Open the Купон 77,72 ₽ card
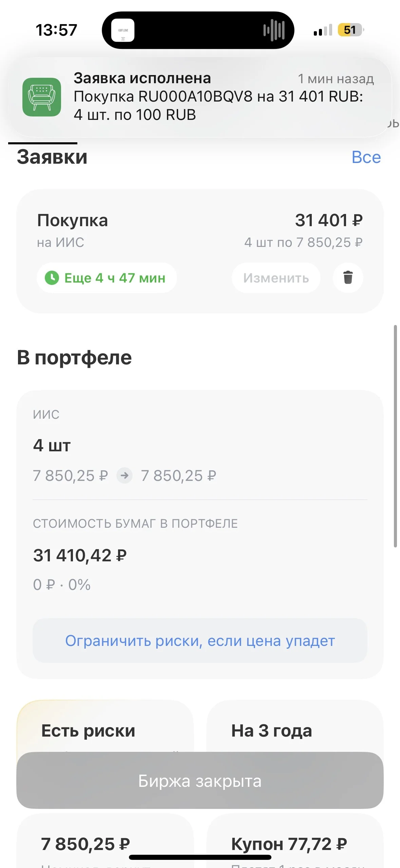Image resolution: width=400 pixels, height=868 pixels. [x=295, y=840]
